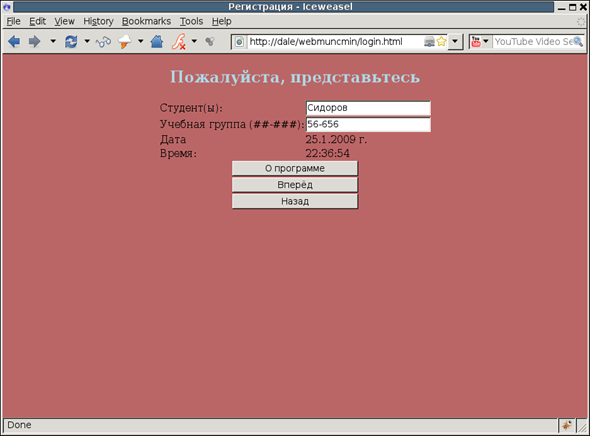Open the Tools menu
590x436 pixels.
[191, 21]
